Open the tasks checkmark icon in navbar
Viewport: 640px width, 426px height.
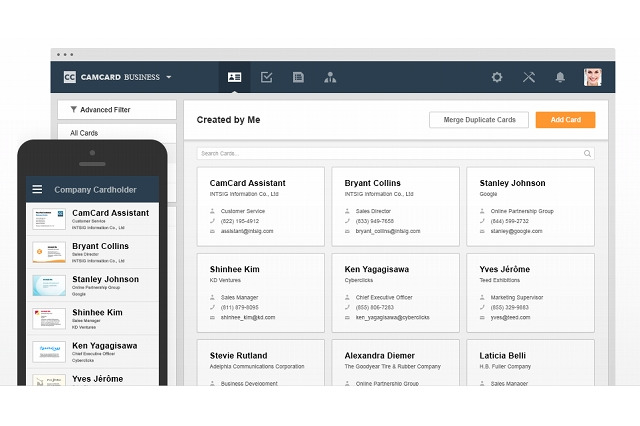(267, 77)
